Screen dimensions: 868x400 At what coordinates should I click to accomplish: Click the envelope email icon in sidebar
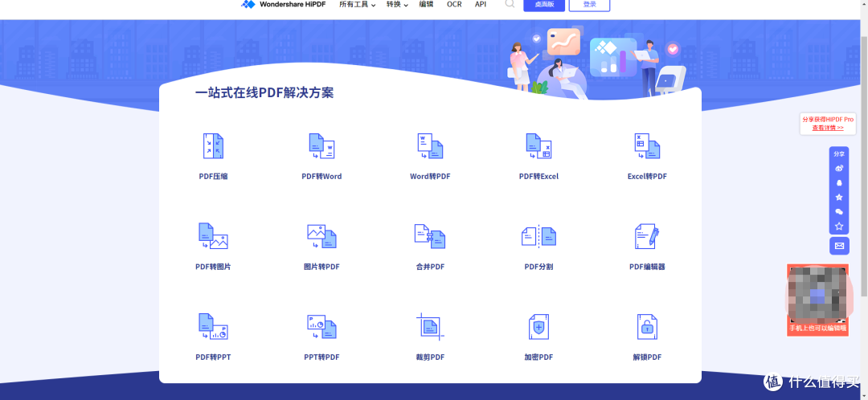[839, 246]
